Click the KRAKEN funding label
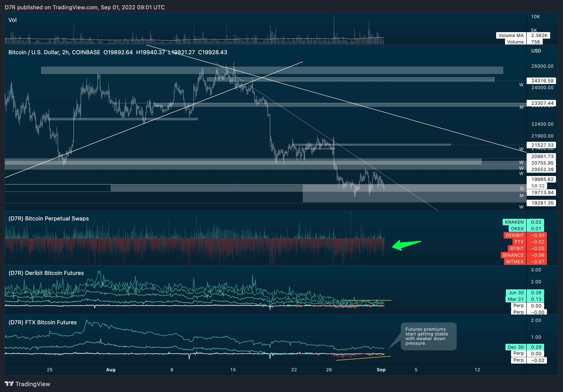Viewport: 563px width, 392px height. pos(514,222)
